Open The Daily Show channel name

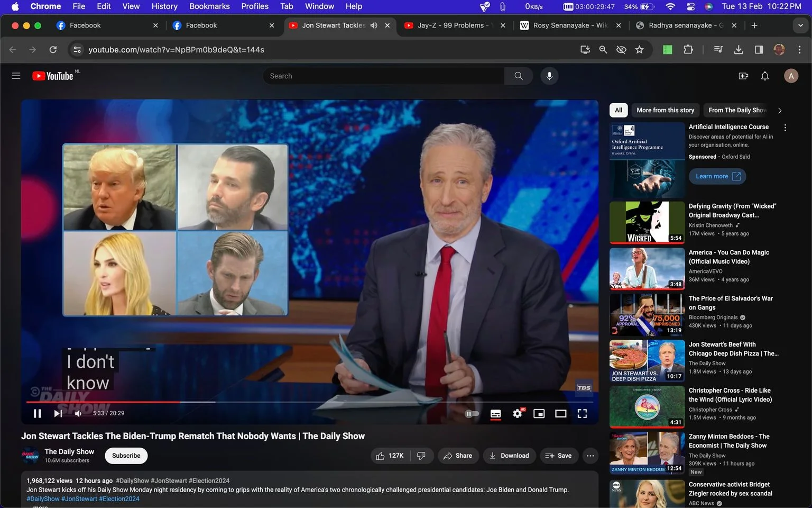coord(69,451)
